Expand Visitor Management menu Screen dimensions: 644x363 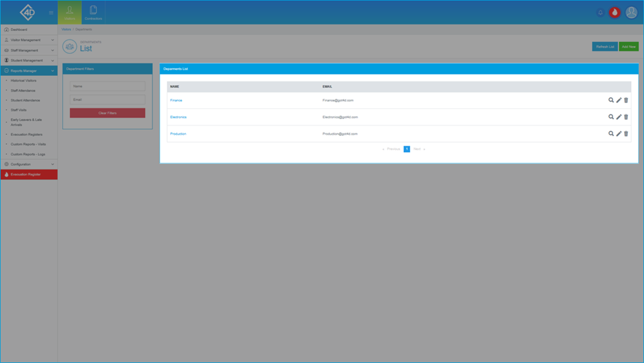click(29, 40)
